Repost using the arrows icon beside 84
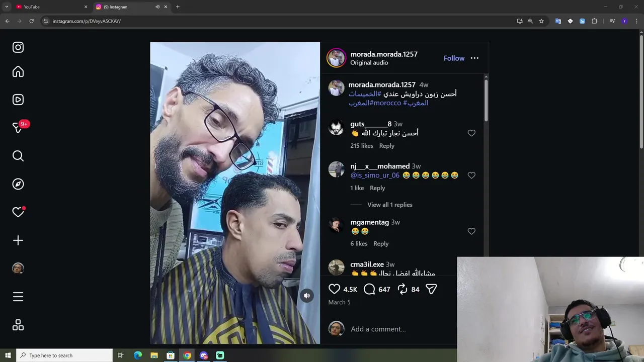The width and height of the screenshot is (644, 362). pyautogui.click(x=403, y=289)
